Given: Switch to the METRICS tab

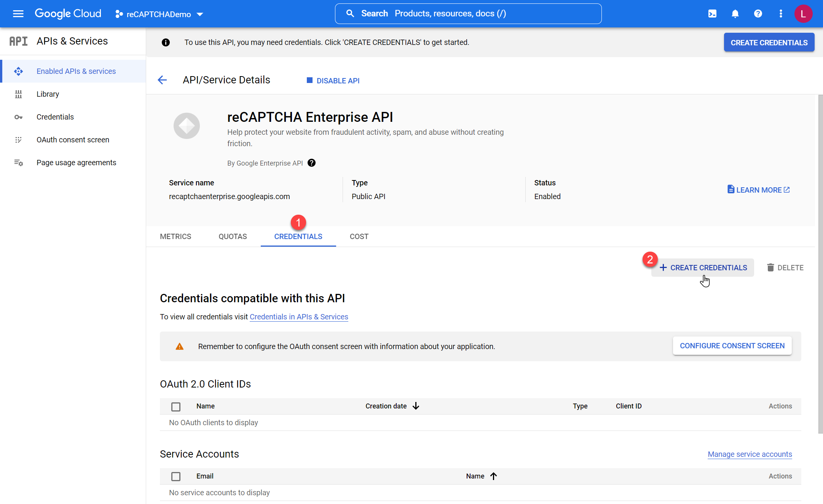Looking at the screenshot, I should click(x=175, y=236).
